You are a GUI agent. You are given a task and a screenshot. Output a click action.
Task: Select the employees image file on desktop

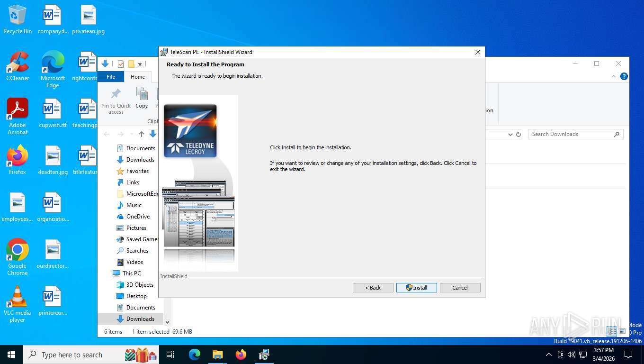point(18,207)
